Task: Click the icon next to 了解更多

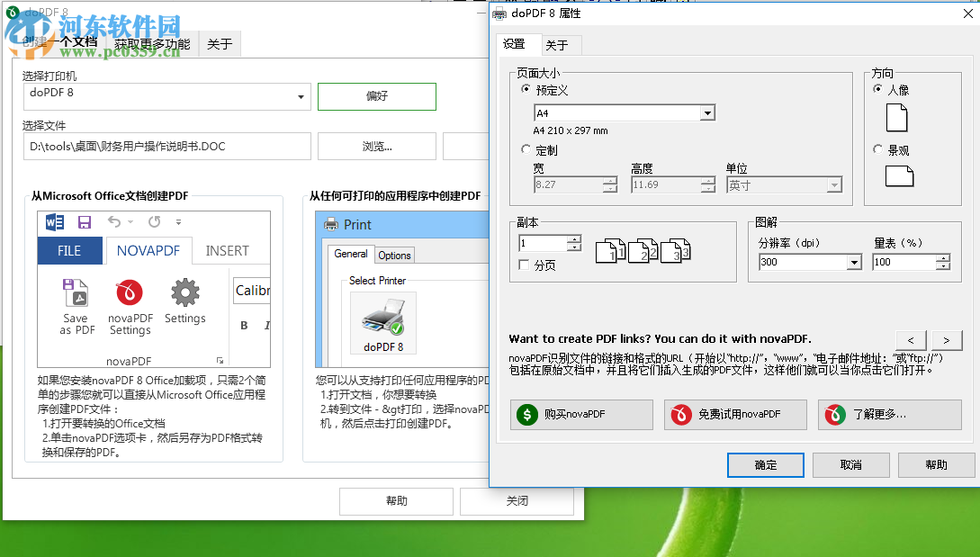Action: click(835, 415)
